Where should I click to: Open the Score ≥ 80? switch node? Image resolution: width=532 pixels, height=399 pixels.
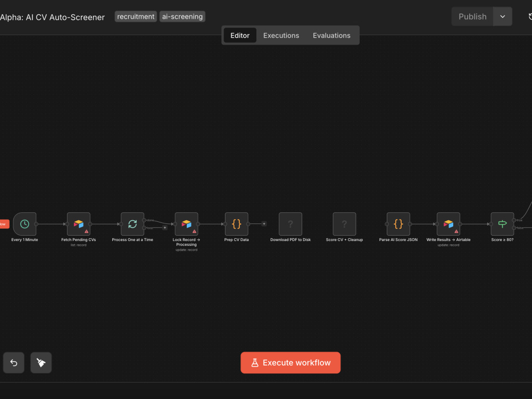[x=503, y=224]
